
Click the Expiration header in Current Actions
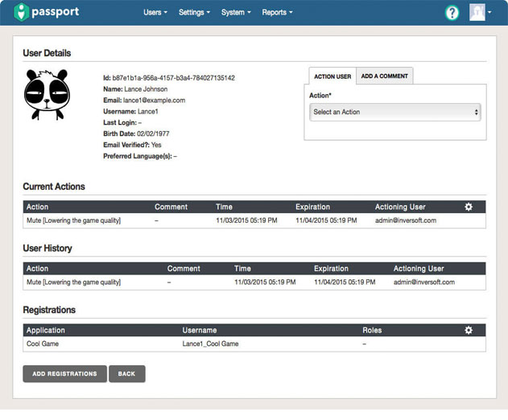coord(312,207)
